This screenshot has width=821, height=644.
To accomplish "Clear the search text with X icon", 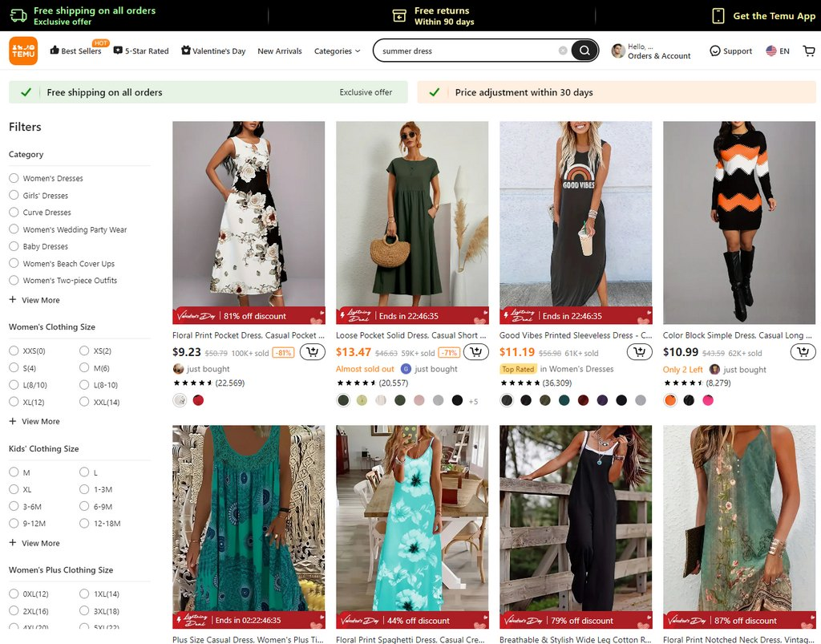I will (x=563, y=51).
